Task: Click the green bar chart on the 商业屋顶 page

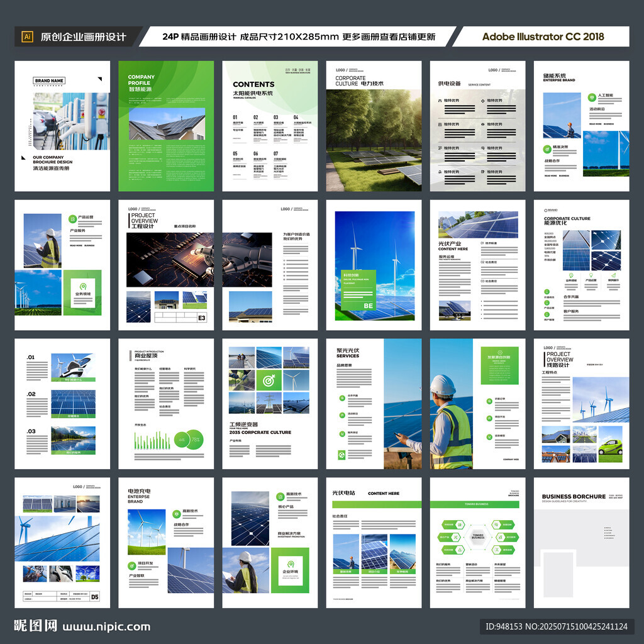Action: point(152,440)
